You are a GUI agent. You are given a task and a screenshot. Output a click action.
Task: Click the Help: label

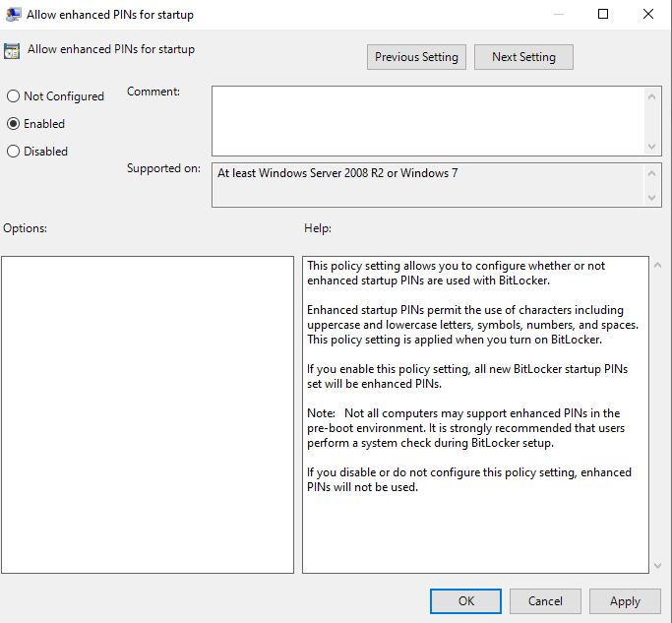tap(318, 228)
